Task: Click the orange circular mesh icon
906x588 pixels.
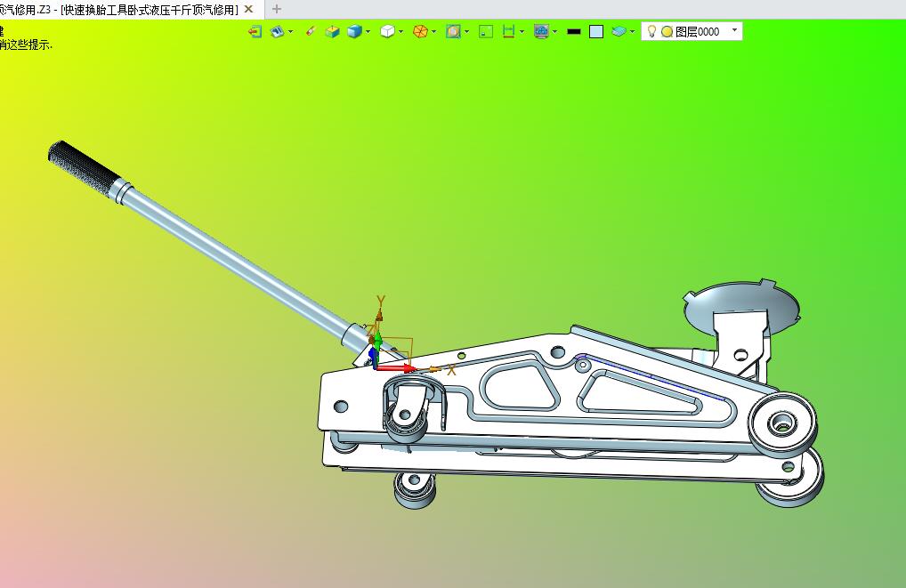Action: coord(420,31)
